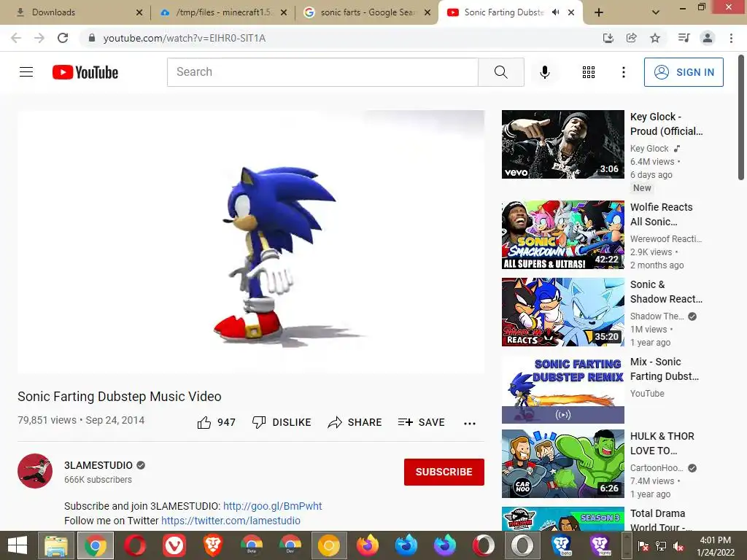Open Mix - Sonic Farting Dubstep thumbnail
Image resolution: width=747 pixels, height=560 pixels.
562,389
